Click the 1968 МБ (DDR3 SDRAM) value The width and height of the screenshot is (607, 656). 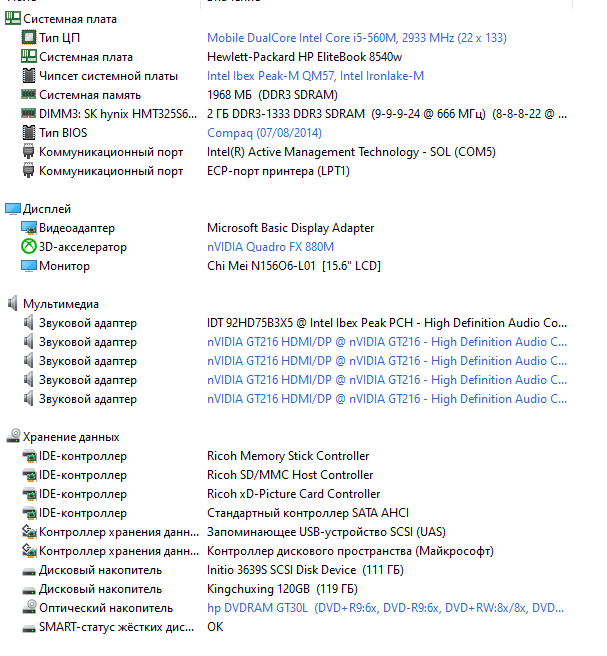272,95
